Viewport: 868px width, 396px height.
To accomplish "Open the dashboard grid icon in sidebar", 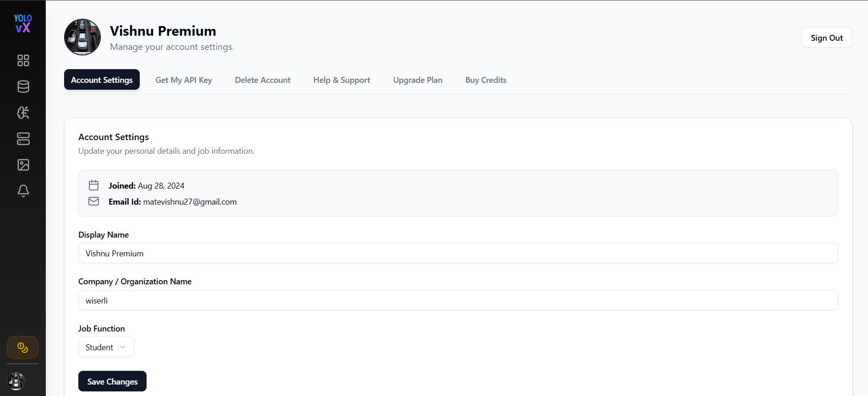I will pyautogui.click(x=23, y=60).
